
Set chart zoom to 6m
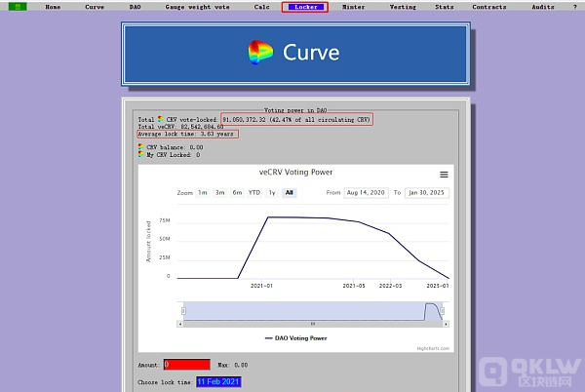(x=237, y=192)
